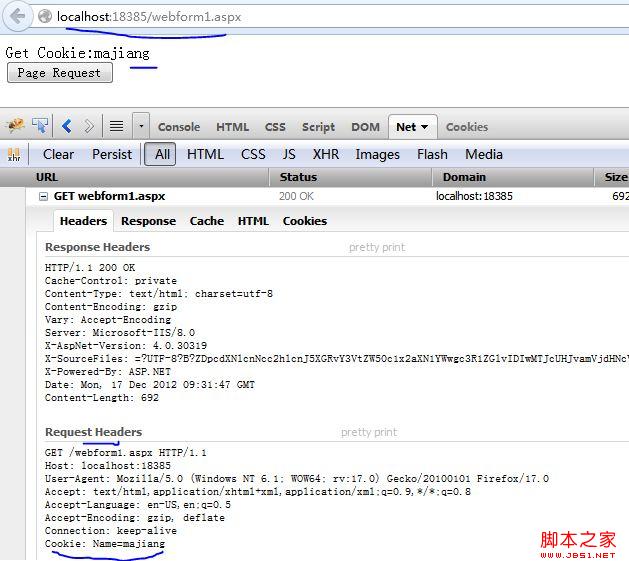The image size is (629, 561).
Task: Click the XHR break icon
Action: [14, 154]
